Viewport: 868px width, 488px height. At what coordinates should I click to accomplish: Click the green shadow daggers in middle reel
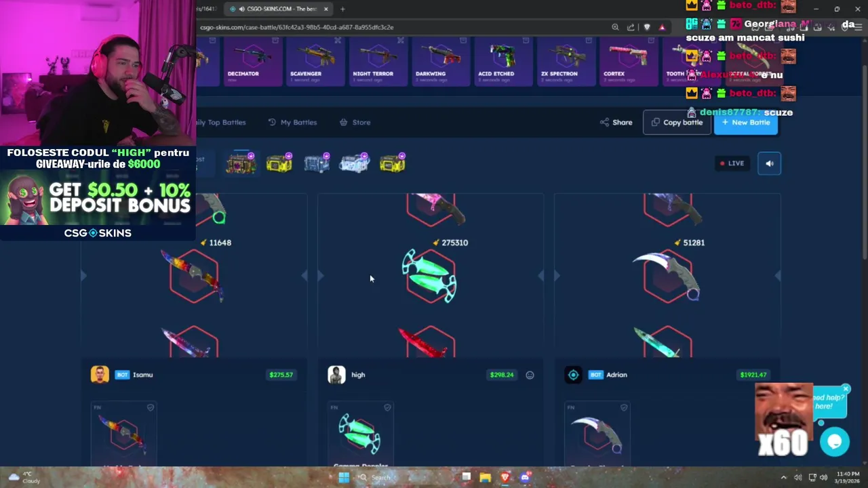coord(430,276)
